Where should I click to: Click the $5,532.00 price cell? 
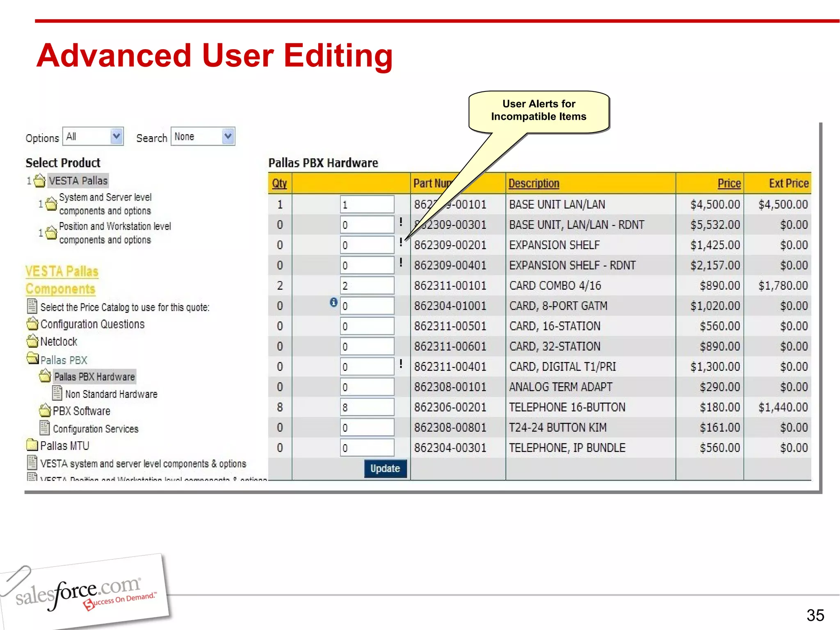(715, 224)
